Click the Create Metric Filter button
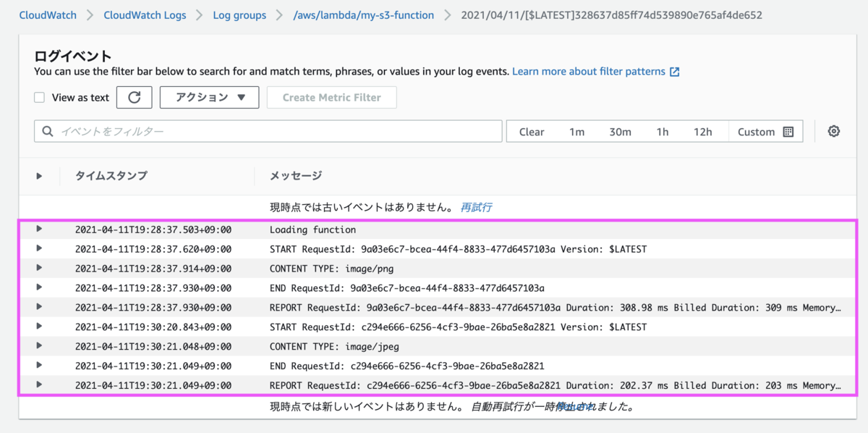The height and width of the screenshot is (433, 868). tap(331, 97)
